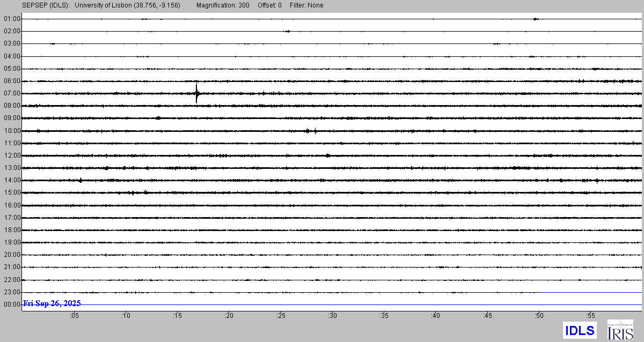The image size is (644, 342).
Task: Select the 23:00 hour label
Action: [12, 292]
